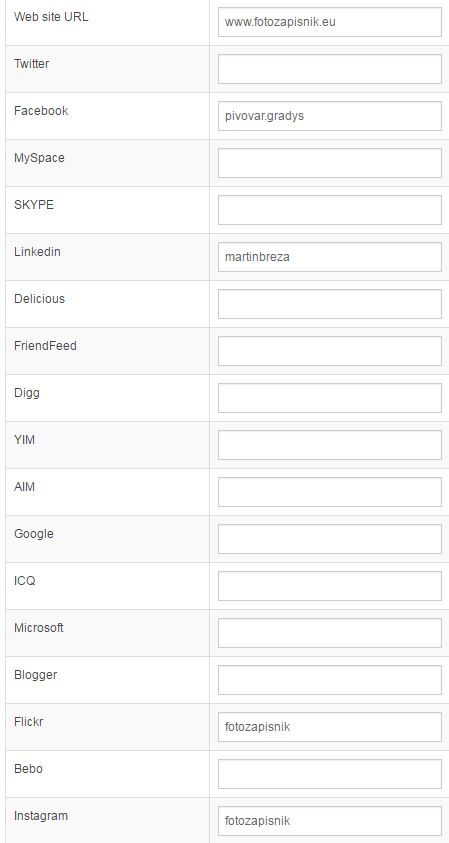Image resolution: width=449 pixels, height=843 pixels.
Task: Click the Google text field
Action: coord(330,539)
